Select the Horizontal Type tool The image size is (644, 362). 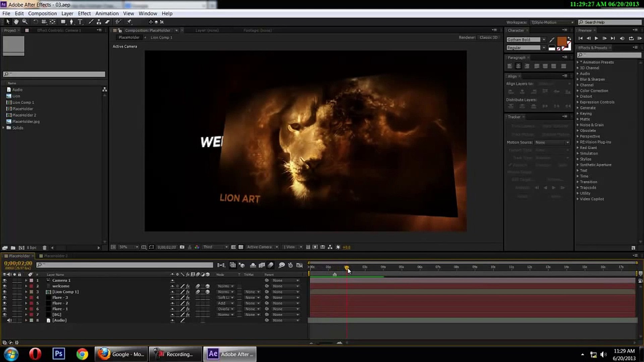[x=80, y=22]
